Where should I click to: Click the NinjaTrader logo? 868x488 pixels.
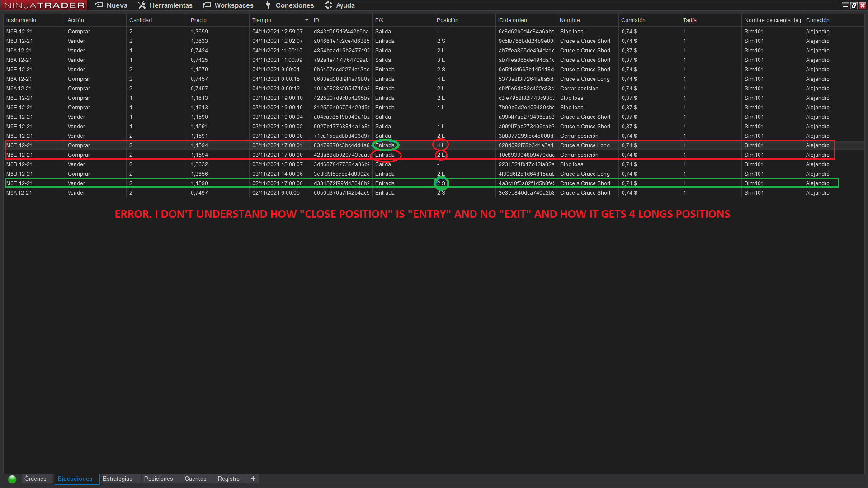coord(44,5)
